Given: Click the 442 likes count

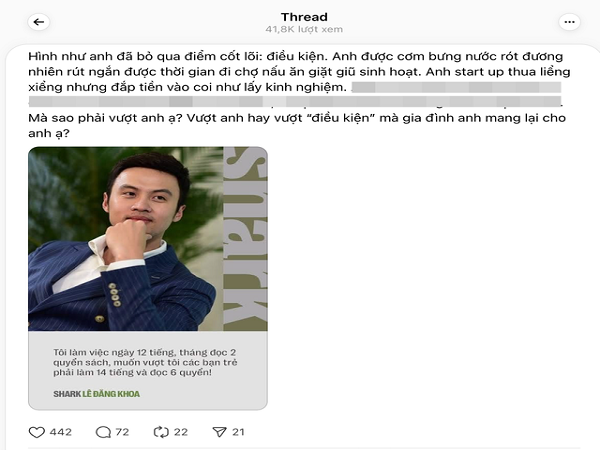Looking at the screenshot, I should (x=60, y=432).
